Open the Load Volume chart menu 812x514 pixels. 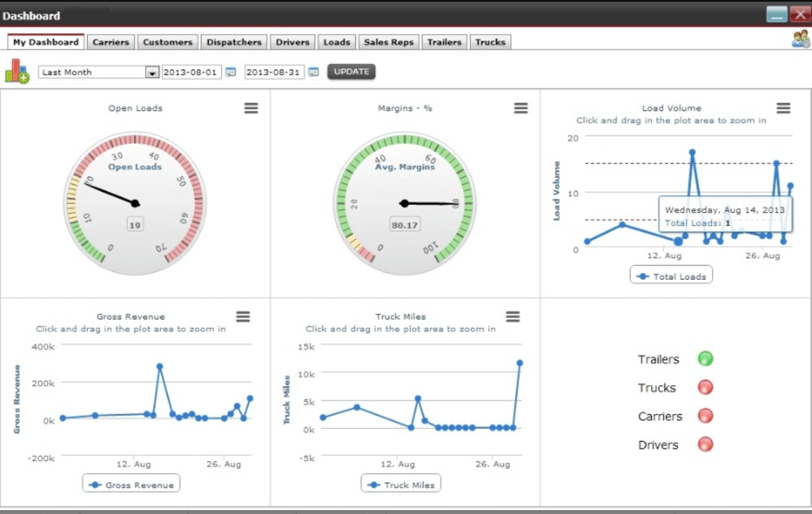783,108
